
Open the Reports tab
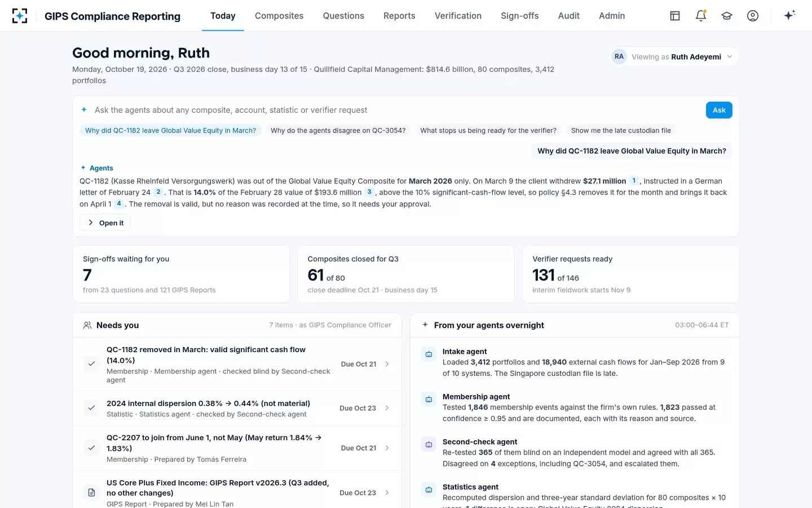[x=399, y=16]
